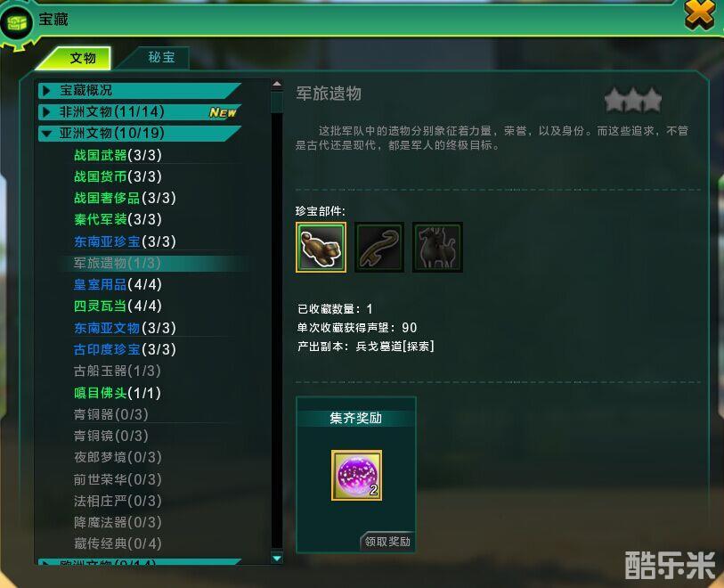Select the horse statue relic part icon
Screen dimensions: 724x588
(x=437, y=247)
